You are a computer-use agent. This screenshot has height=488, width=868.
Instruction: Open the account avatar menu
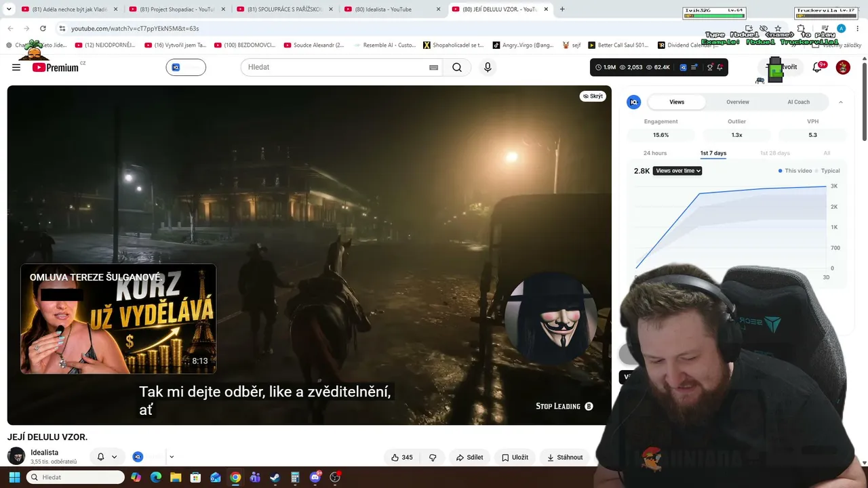coord(843,67)
